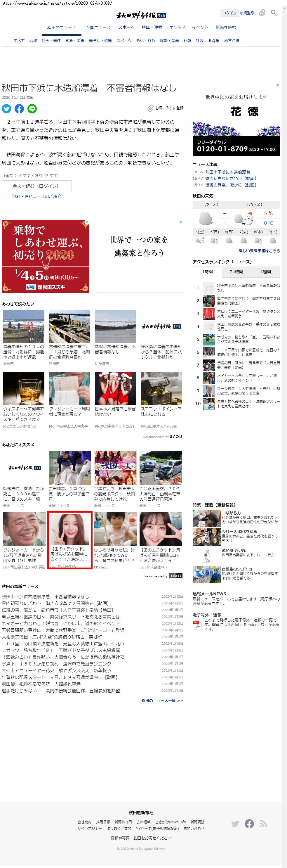This screenshot has height=868, width=287.
Task: Open 吉田輝星 baseball article thumbnail
Action: pos(70,468)
